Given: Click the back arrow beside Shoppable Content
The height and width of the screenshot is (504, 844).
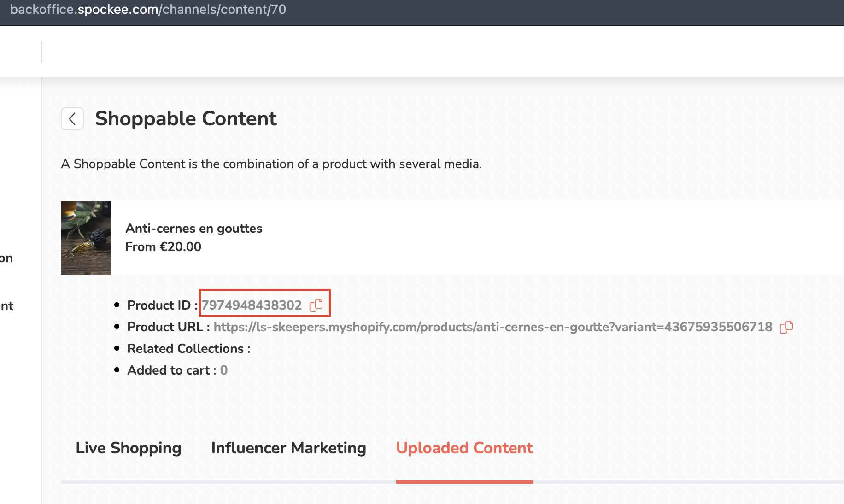Looking at the screenshot, I should pyautogui.click(x=72, y=119).
